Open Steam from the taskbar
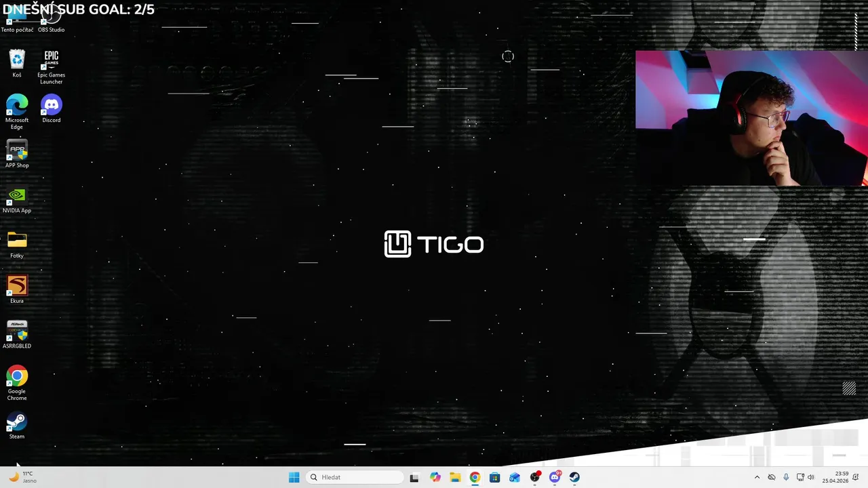Image resolution: width=868 pixels, height=488 pixels. 574,477
